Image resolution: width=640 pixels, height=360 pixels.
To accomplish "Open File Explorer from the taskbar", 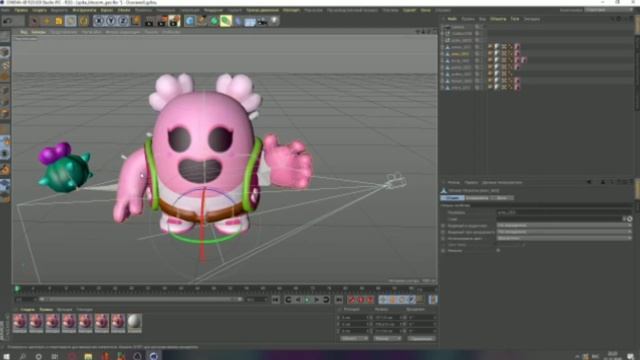I will coord(88,356).
